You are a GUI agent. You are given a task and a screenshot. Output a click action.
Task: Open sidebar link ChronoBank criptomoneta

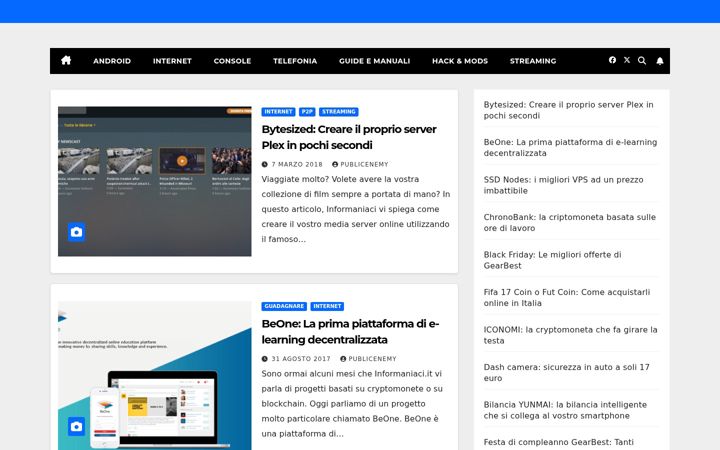(569, 223)
